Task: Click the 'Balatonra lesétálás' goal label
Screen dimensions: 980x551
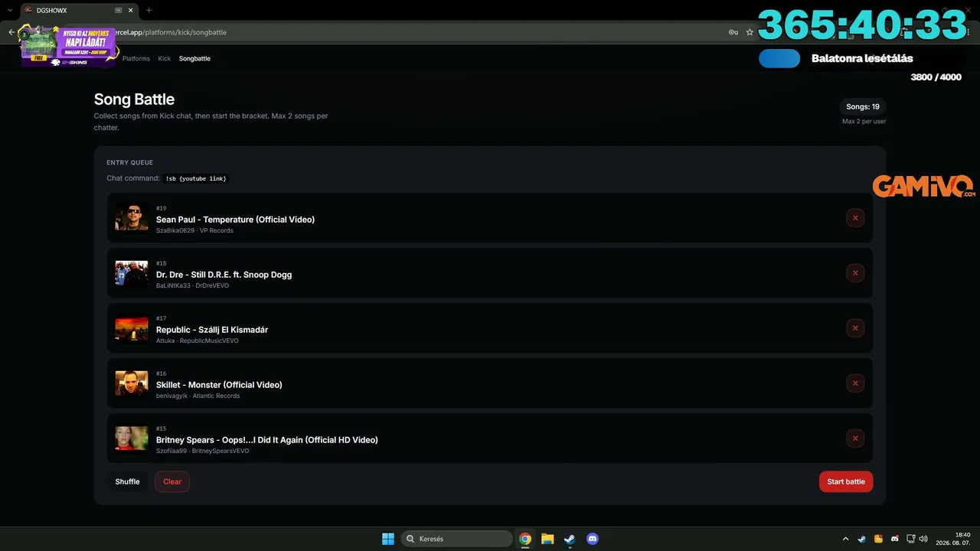Action: coord(862,58)
